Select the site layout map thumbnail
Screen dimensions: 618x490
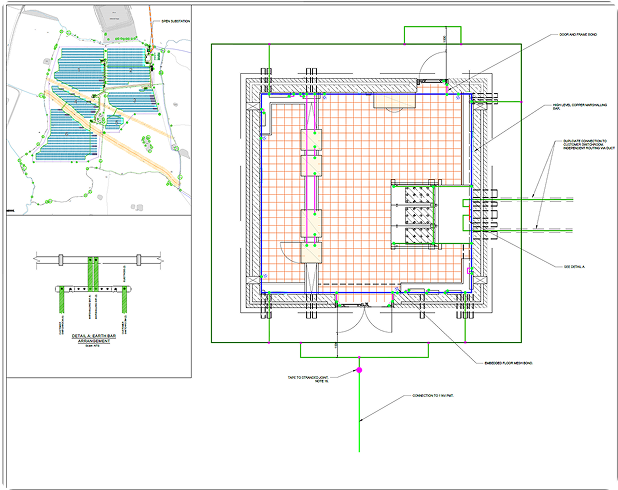click(99, 110)
